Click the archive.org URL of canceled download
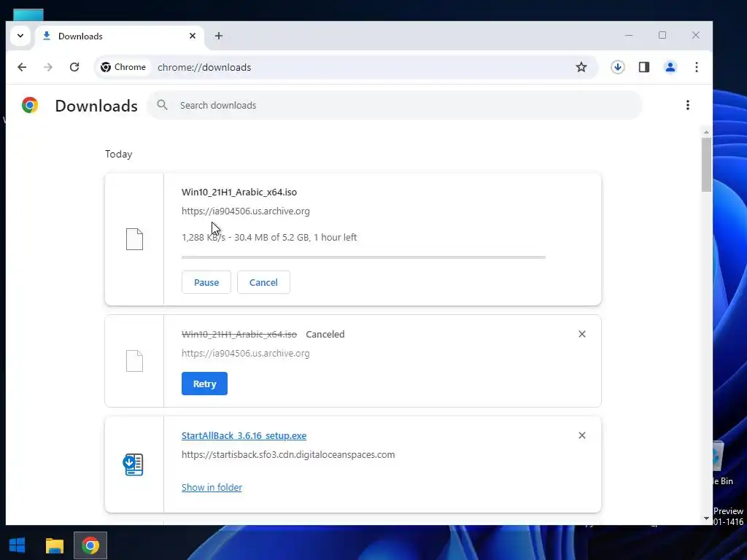Screen dimensions: 747x560 click(x=245, y=354)
